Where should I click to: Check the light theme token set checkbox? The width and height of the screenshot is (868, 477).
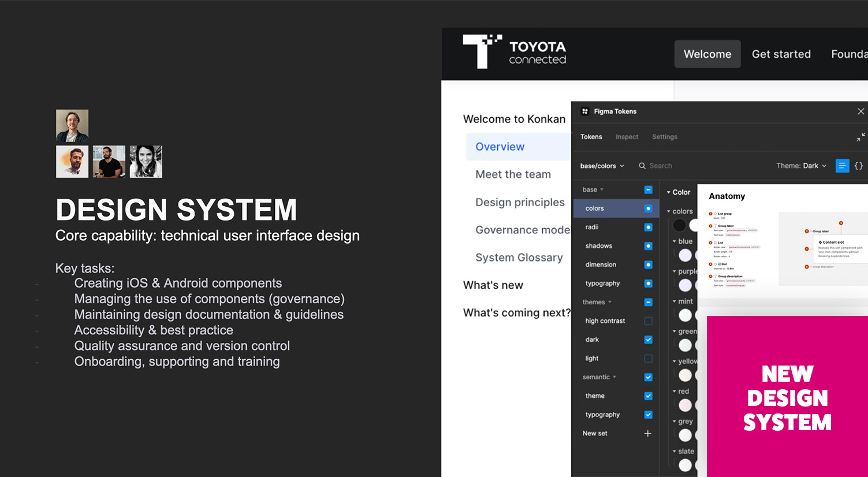tap(648, 359)
